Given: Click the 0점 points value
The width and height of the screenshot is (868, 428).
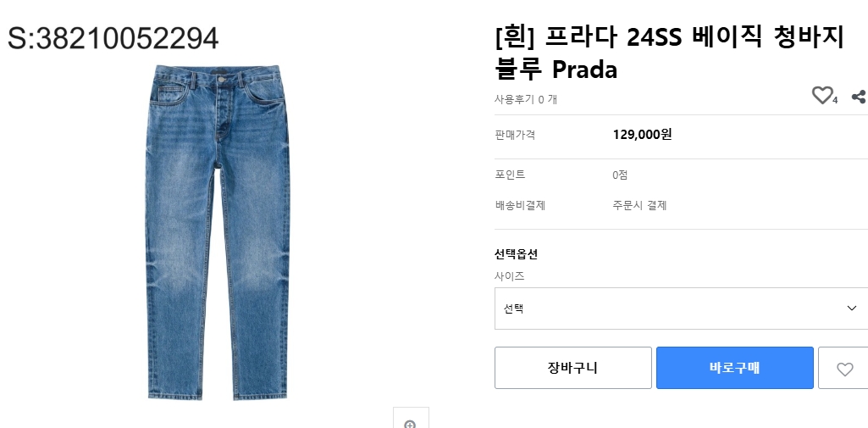Looking at the screenshot, I should coord(620,175).
